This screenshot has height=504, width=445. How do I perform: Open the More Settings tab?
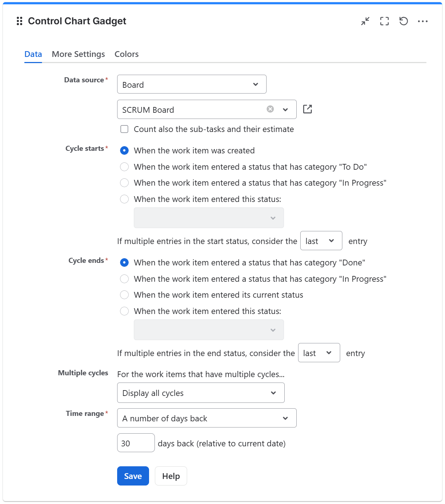point(78,54)
